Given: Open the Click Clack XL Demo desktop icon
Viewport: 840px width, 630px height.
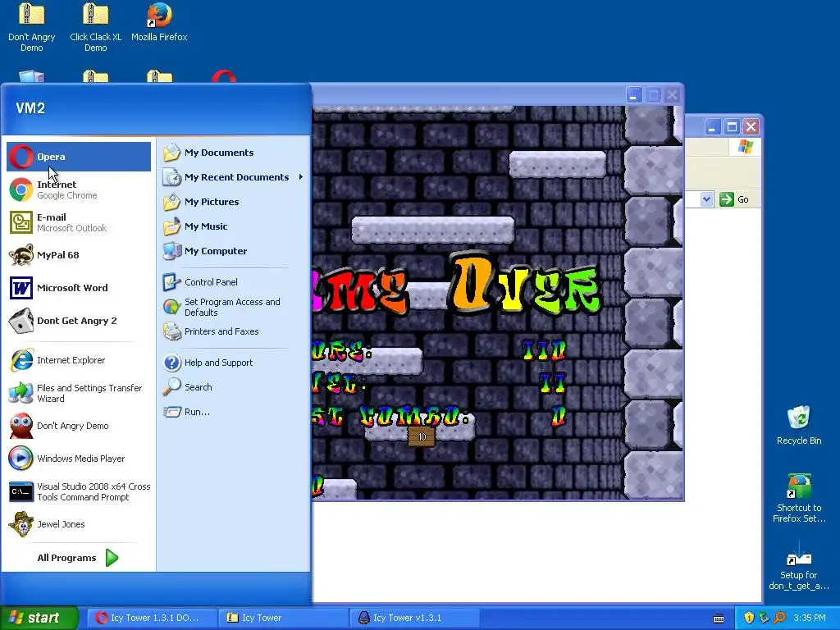Looking at the screenshot, I should 96,28.
